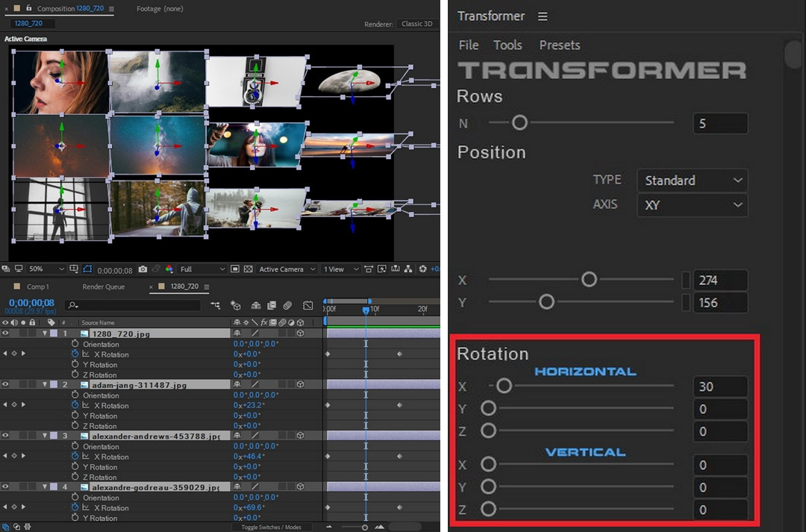
Task: Switch to Comp 1 timeline tab
Action: click(37, 287)
